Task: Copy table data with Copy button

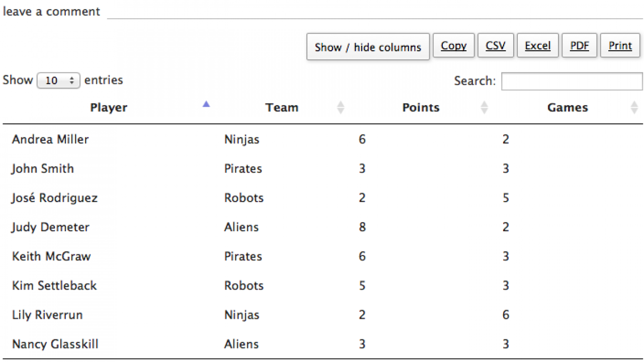Action: [x=454, y=45]
